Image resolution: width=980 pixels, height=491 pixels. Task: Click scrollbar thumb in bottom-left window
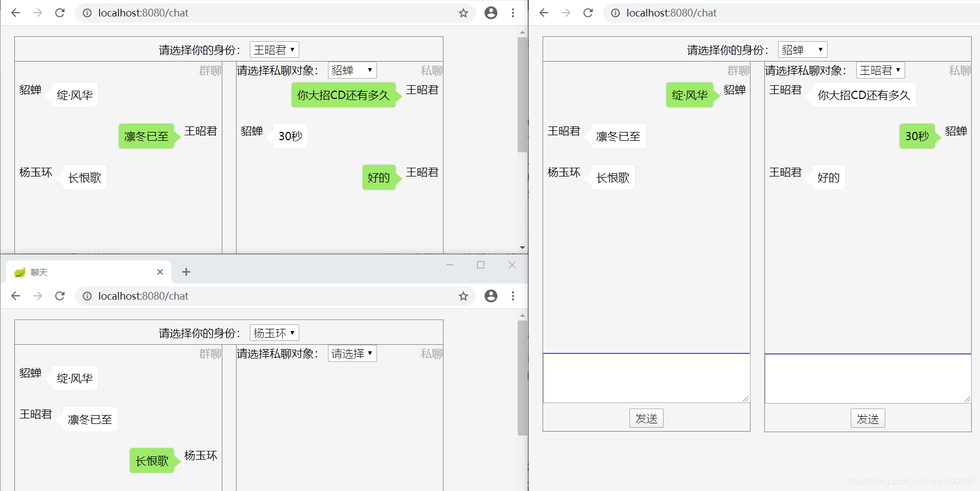click(x=522, y=378)
